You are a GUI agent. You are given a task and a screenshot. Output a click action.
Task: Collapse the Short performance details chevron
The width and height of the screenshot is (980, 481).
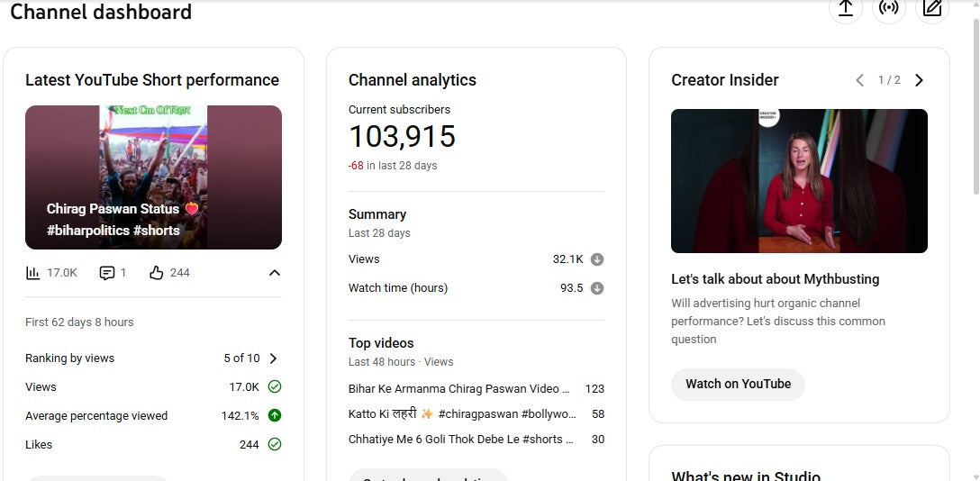point(275,273)
